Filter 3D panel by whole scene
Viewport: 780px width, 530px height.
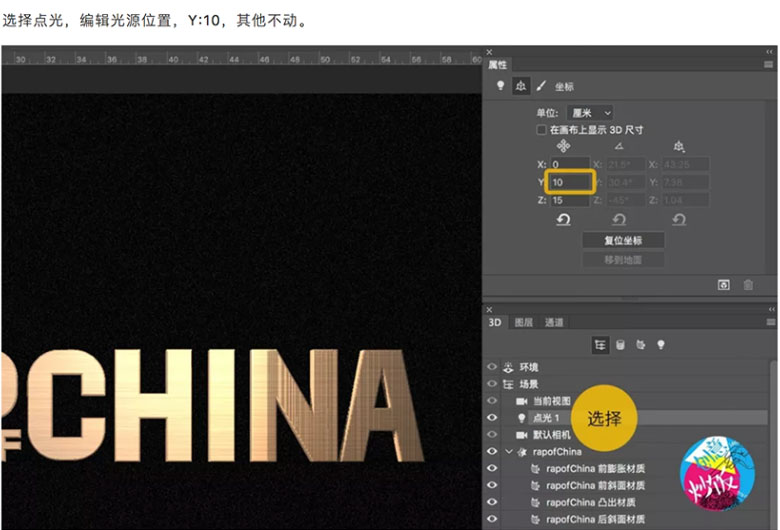600,344
